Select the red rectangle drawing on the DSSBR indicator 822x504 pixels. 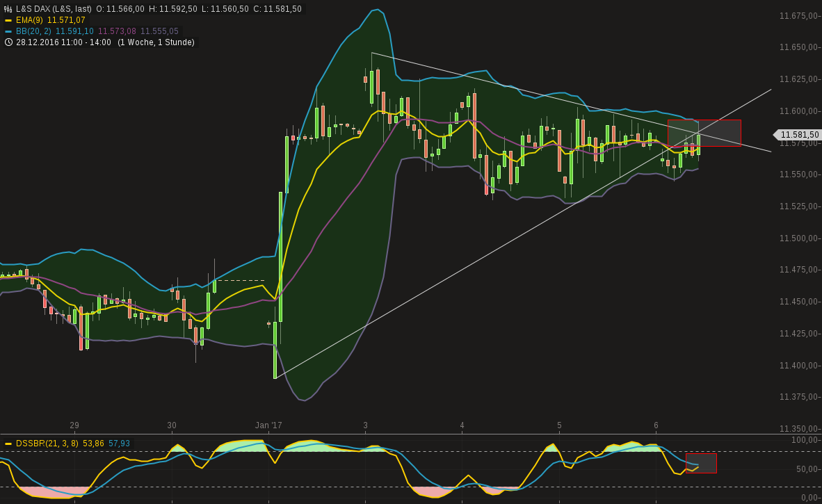coord(702,462)
